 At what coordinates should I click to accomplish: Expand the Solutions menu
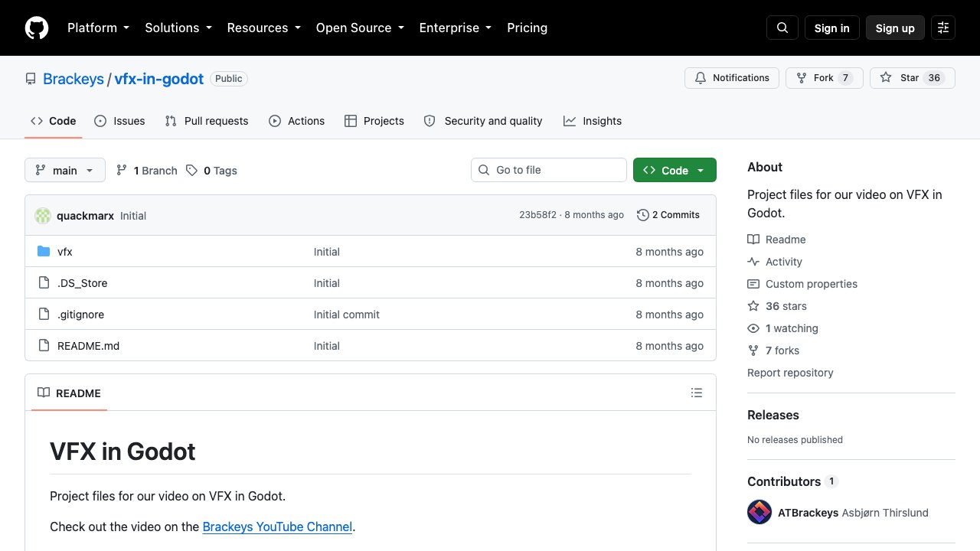click(x=179, y=28)
